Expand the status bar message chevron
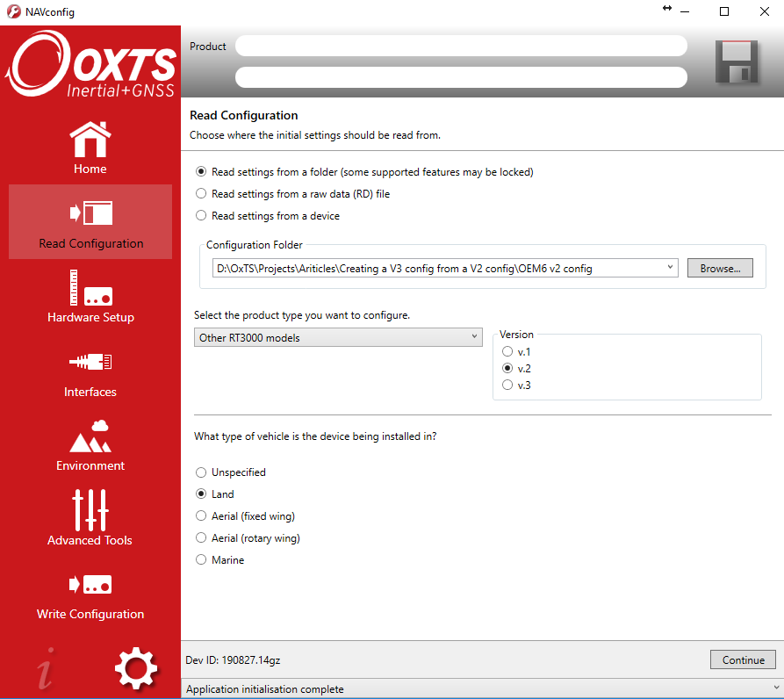 click(776, 688)
